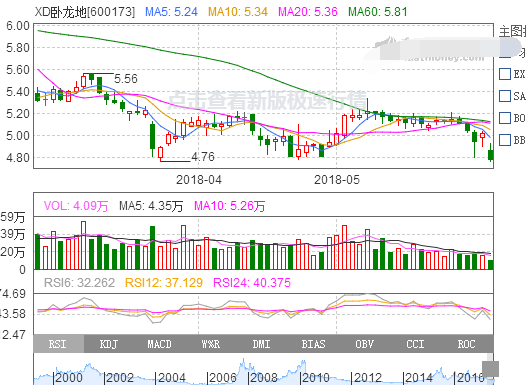526x386 pixels.
Task: Open the MACD indicator tab
Action: 160,344
